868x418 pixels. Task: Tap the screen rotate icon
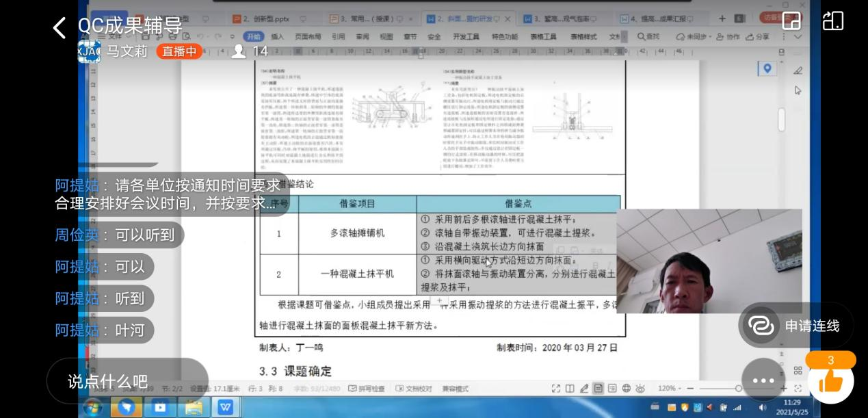(832, 21)
